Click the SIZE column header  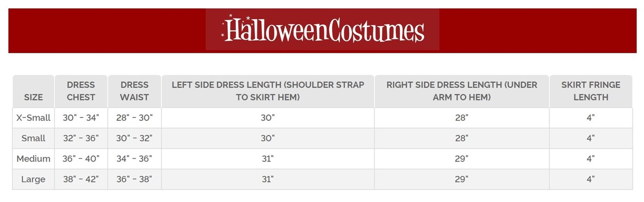[34, 97]
